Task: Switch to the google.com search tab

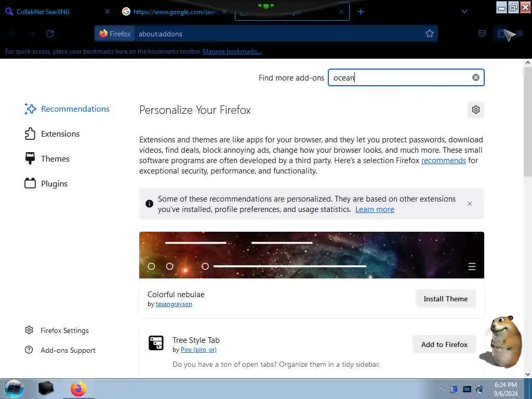Action: pyautogui.click(x=175, y=11)
